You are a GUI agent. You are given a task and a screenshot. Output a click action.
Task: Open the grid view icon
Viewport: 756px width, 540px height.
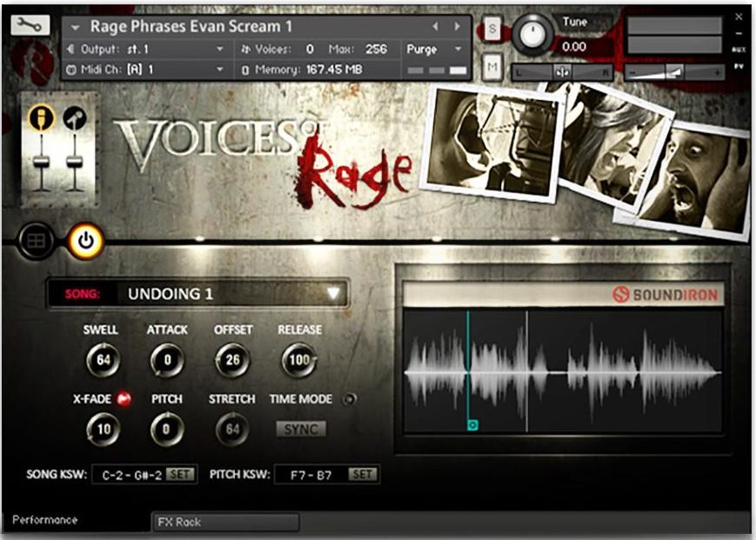point(37,242)
